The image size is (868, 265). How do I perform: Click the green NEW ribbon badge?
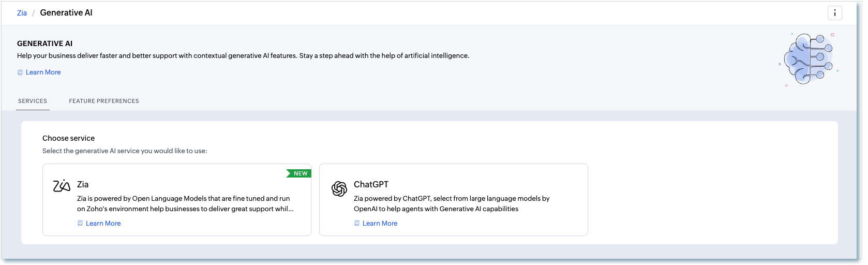[x=300, y=173]
